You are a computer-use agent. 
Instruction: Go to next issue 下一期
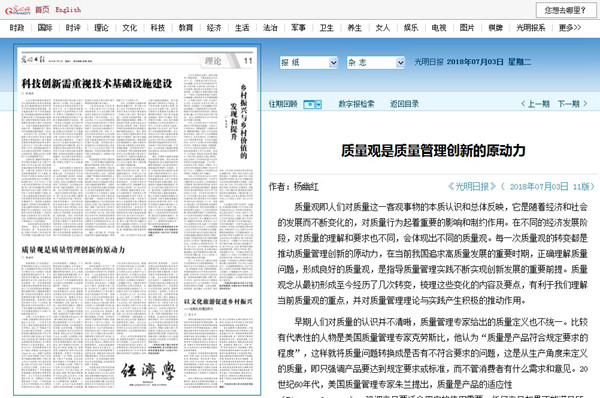(x=572, y=104)
